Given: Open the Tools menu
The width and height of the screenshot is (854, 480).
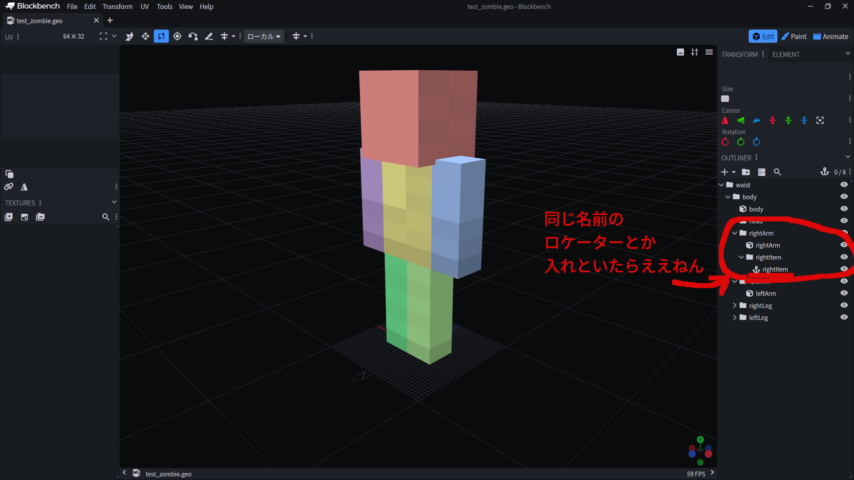Looking at the screenshot, I should pyautogui.click(x=164, y=7).
